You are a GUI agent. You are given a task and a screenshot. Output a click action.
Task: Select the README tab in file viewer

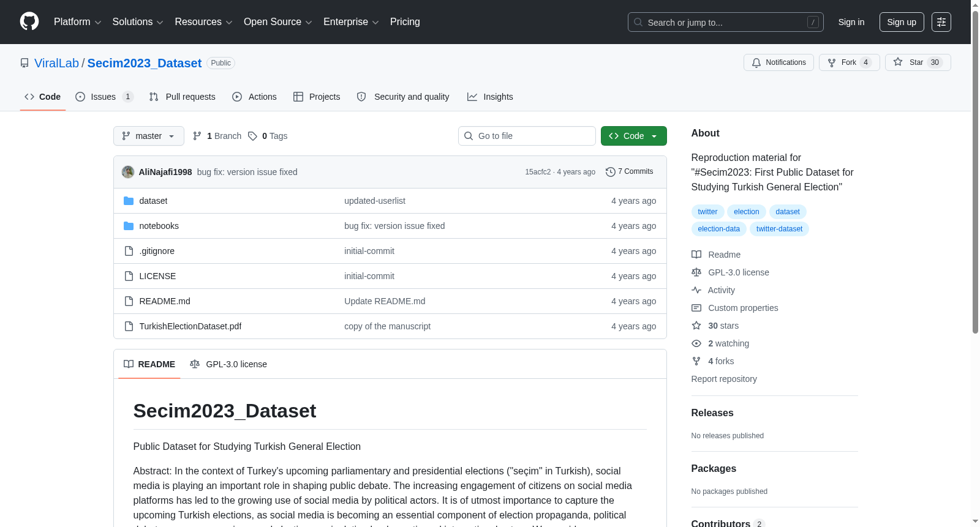149,364
